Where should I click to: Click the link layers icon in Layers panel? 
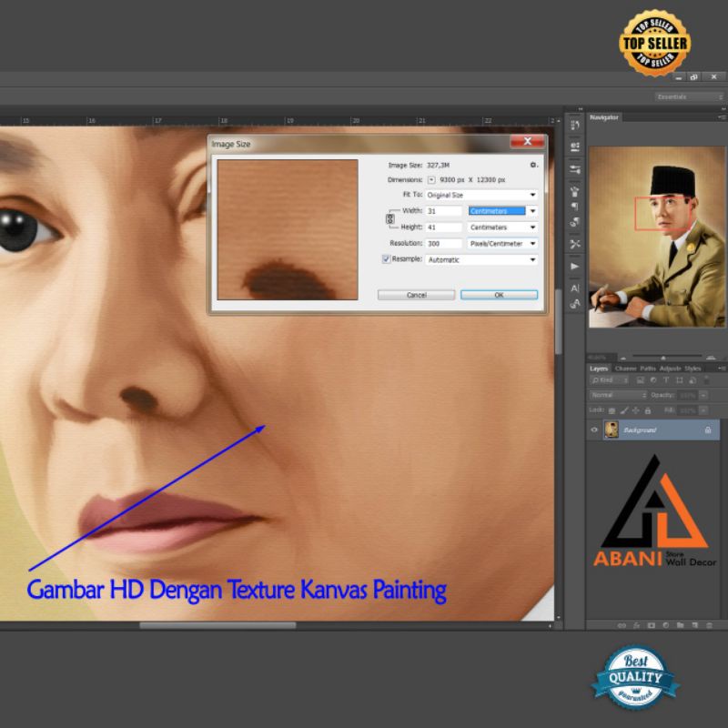click(x=622, y=625)
